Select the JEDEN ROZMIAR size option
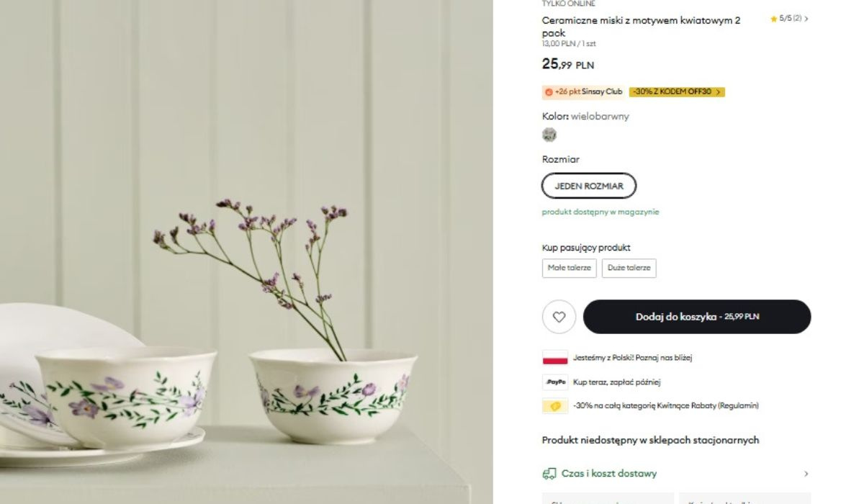 [x=588, y=186]
